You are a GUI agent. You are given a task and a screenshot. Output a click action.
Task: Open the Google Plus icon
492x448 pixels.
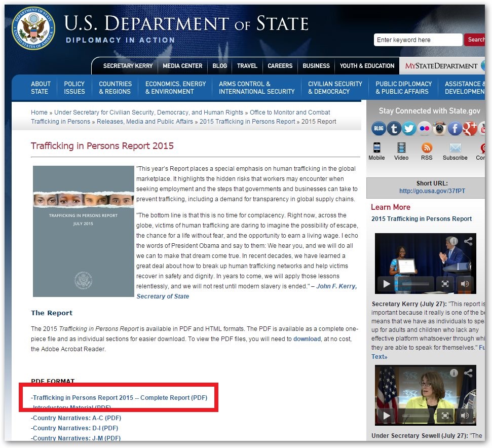(x=470, y=129)
